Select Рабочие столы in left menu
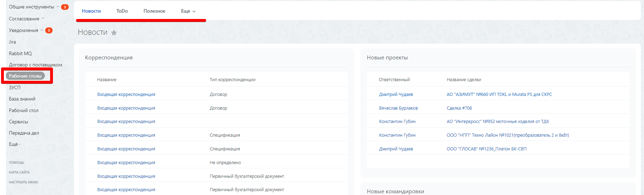The width and height of the screenshot is (644, 195). click(25, 76)
